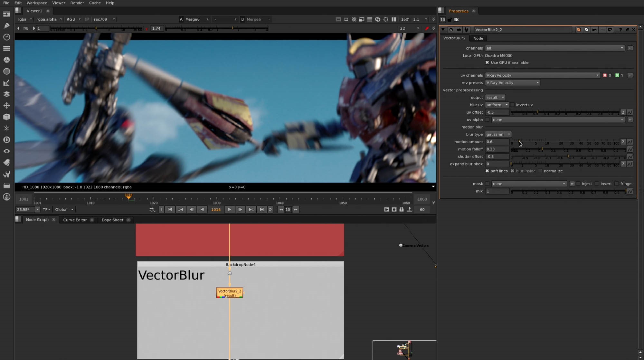Viewport: 644px width, 360px height.
Task: Open the Time nodes clock icon
Action: [x=6, y=37]
